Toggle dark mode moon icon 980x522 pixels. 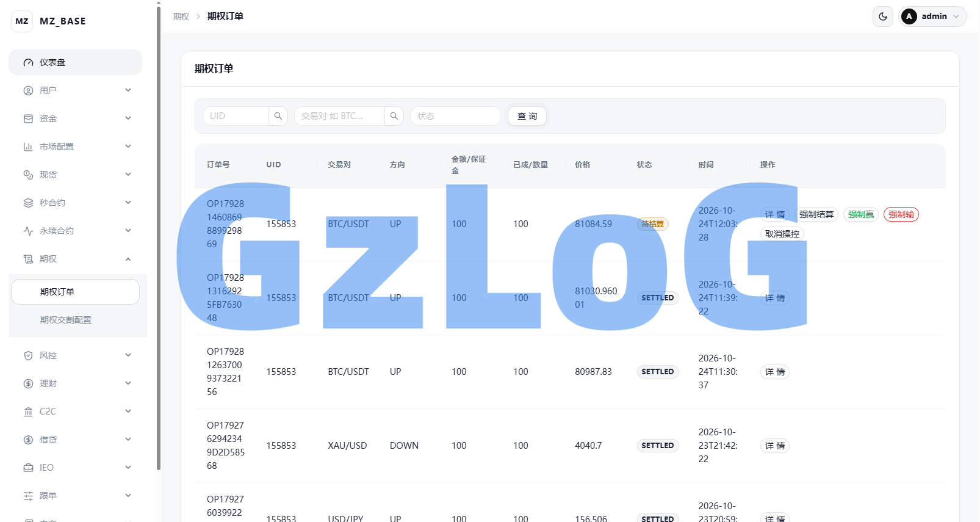pyautogui.click(x=883, y=16)
